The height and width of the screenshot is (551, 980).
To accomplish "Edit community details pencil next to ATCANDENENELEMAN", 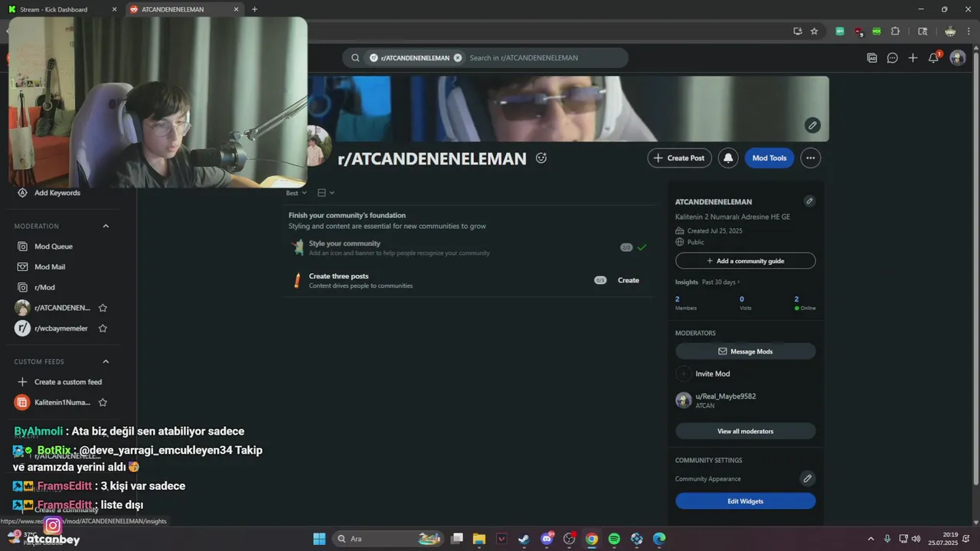I will tap(809, 201).
